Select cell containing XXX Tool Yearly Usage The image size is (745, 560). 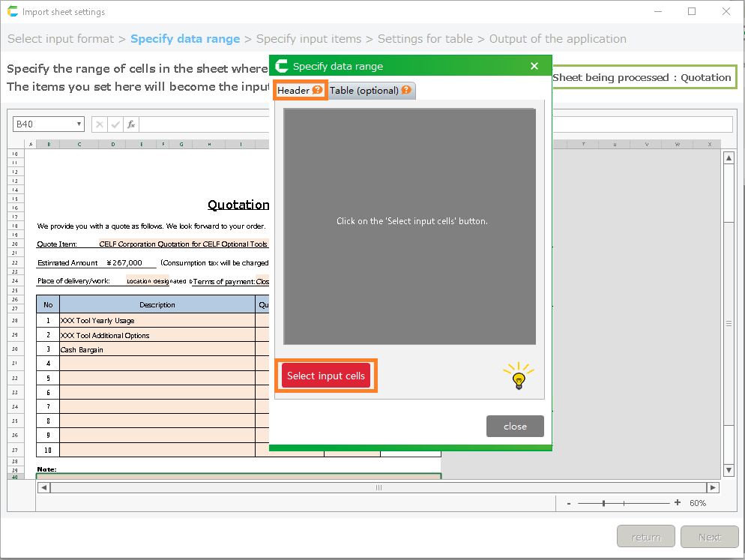point(157,320)
